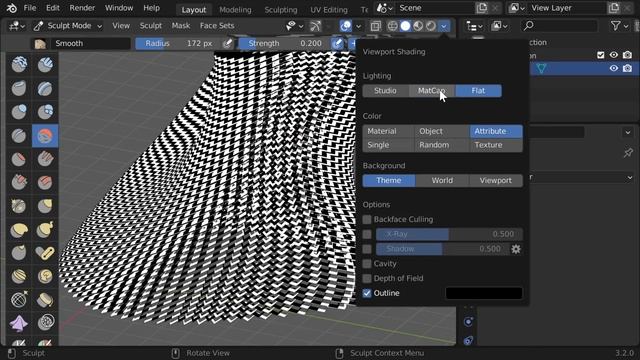Open Render menu
640x360 pixels.
tap(82, 8)
